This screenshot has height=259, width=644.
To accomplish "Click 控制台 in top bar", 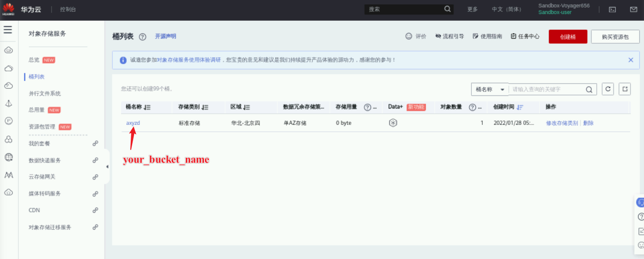I will pyautogui.click(x=68, y=10).
